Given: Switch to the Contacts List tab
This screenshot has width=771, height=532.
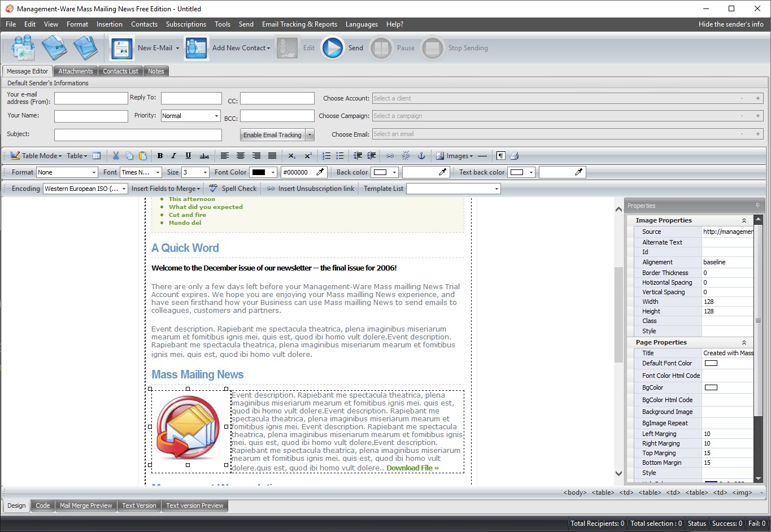Looking at the screenshot, I should click(120, 71).
